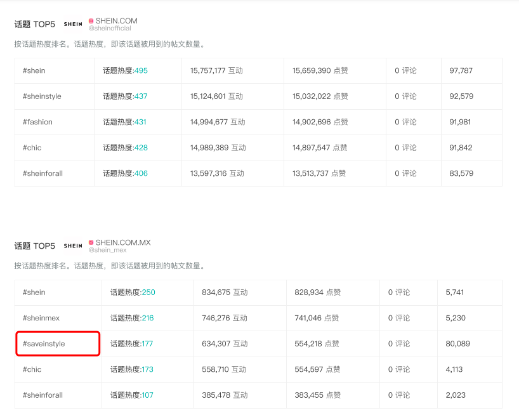Select #sheinforall in the SHEIN.COM table
This screenshot has height=420, width=519.
coord(43,173)
